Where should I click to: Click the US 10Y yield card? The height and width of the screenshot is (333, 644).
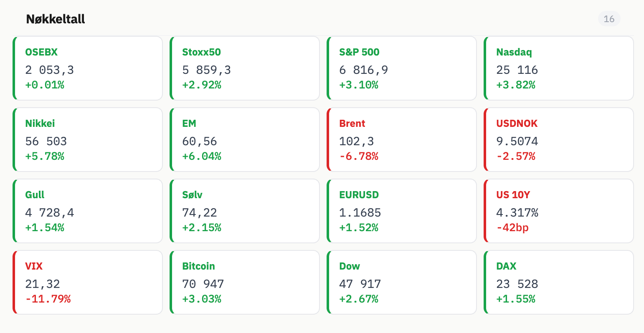559,211
